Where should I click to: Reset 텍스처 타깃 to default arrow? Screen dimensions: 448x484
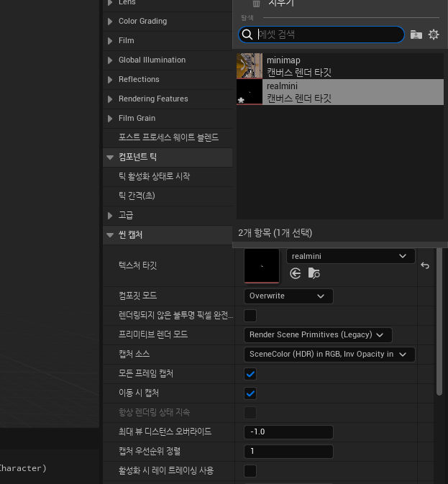click(x=425, y=265)
